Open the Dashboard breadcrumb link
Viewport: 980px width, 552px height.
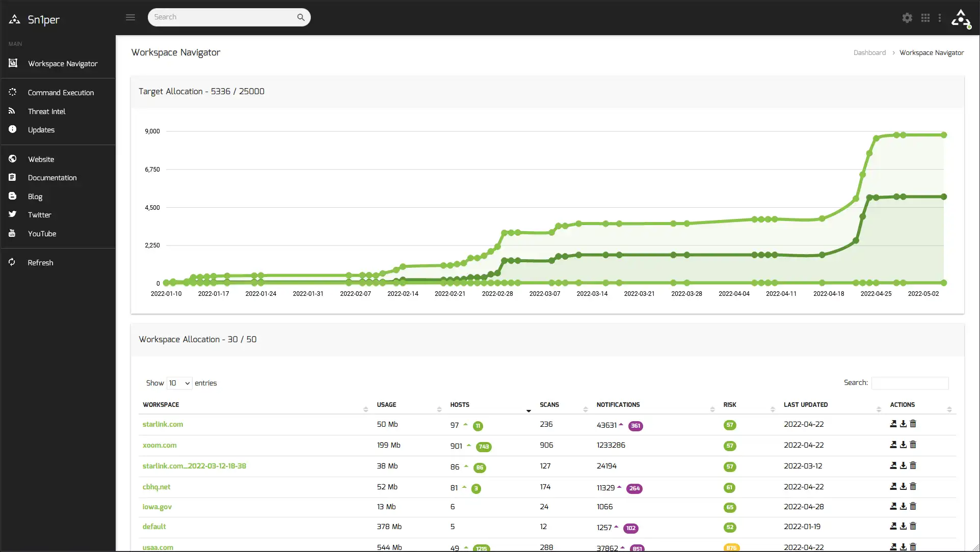pos(869,52)
